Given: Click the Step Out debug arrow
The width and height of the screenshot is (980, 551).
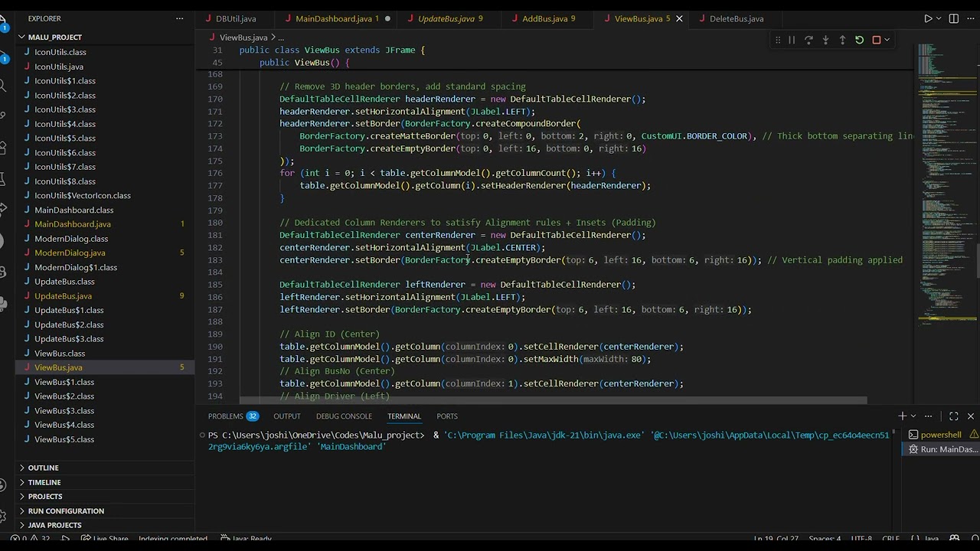Looking at the screenshot, I should pyautogui.click(x=842, y=40).
